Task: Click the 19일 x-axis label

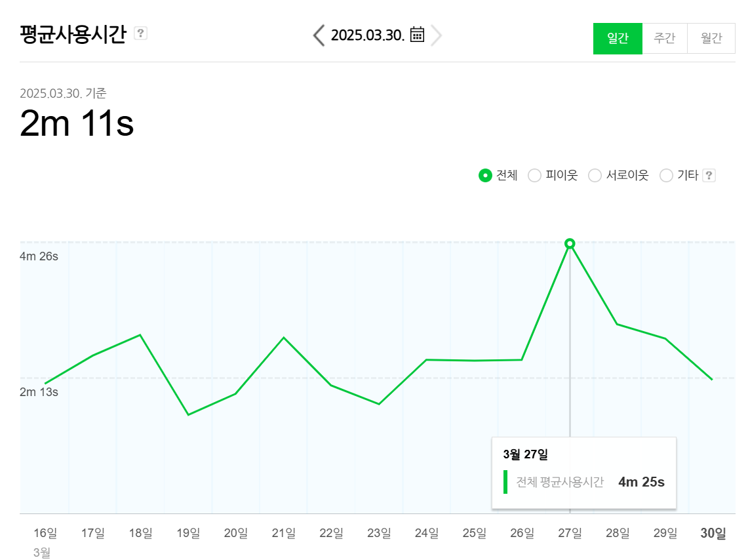Action: (x=188, y=533)
